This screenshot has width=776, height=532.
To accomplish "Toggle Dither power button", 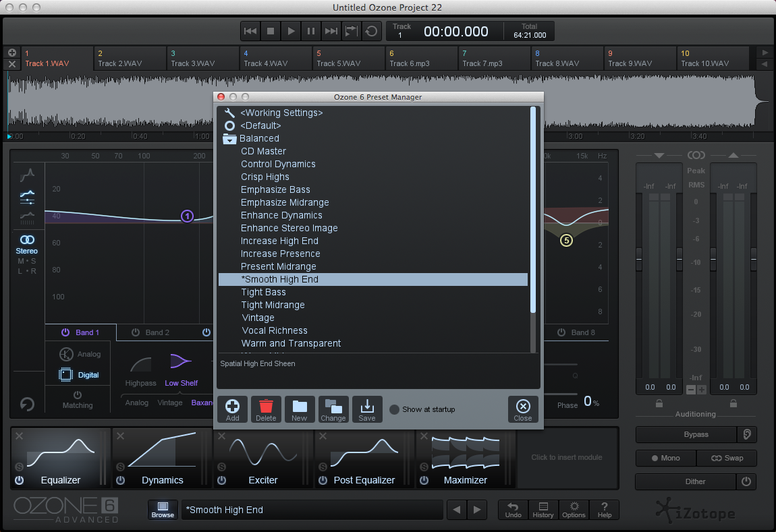I will coord(746,481).
